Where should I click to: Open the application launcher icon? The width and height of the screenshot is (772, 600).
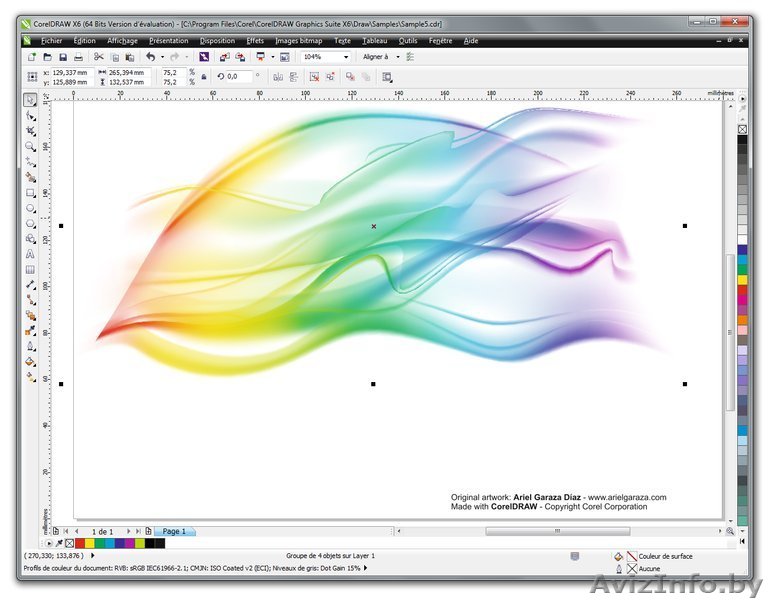pos(261,57)
